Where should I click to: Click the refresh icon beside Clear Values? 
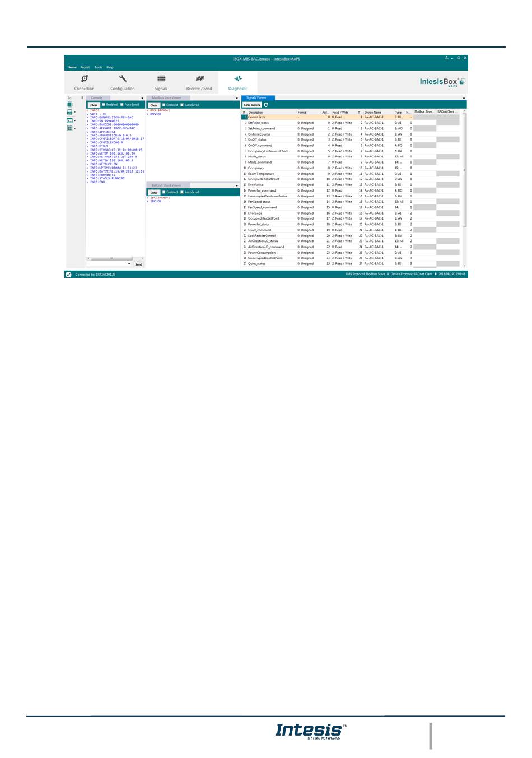266,105
